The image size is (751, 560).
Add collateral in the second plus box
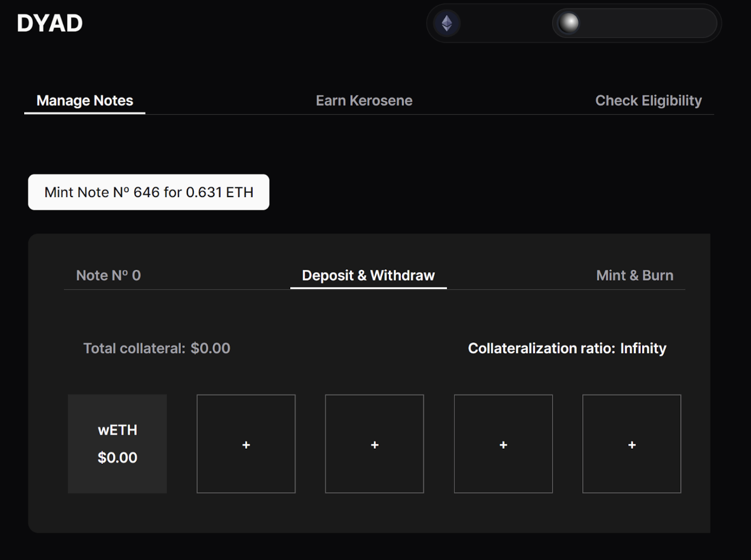pos(374,444)
